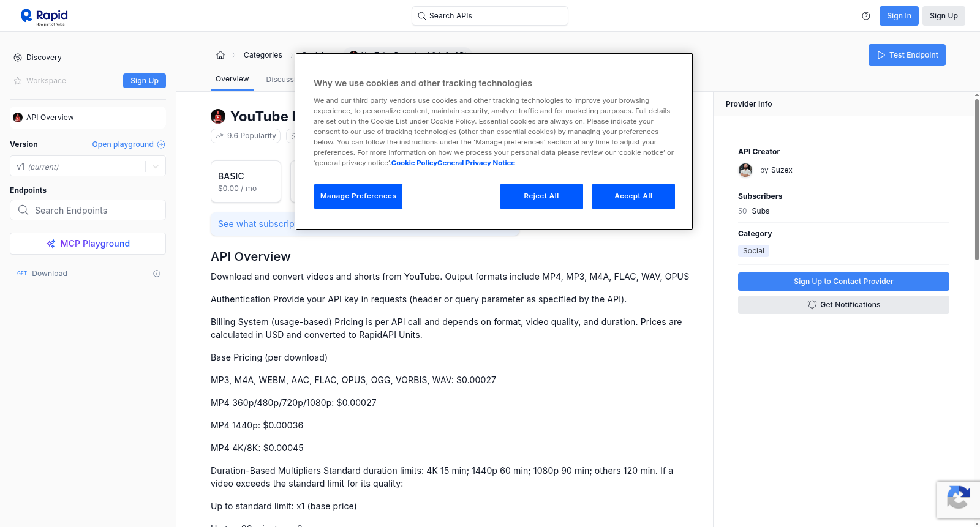The image size is (980, 527).
Task: Click the Search Endpoints input field
Action: (88, 210)
